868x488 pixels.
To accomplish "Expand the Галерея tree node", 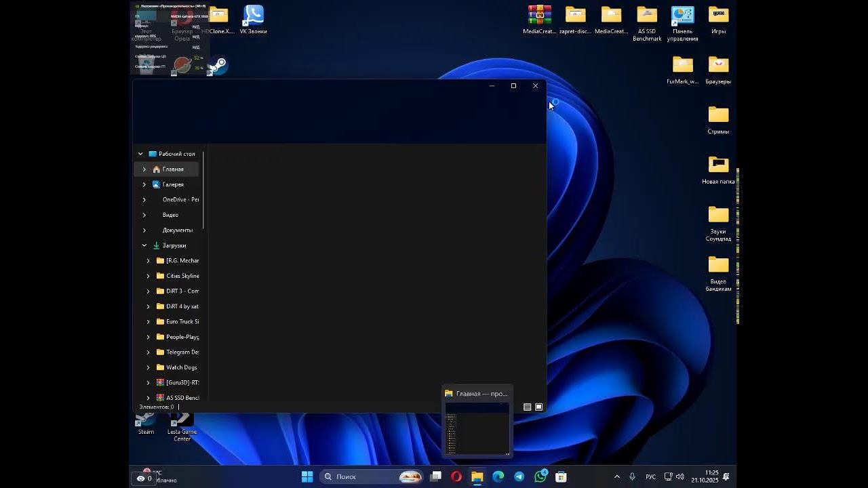I will 144,184.
